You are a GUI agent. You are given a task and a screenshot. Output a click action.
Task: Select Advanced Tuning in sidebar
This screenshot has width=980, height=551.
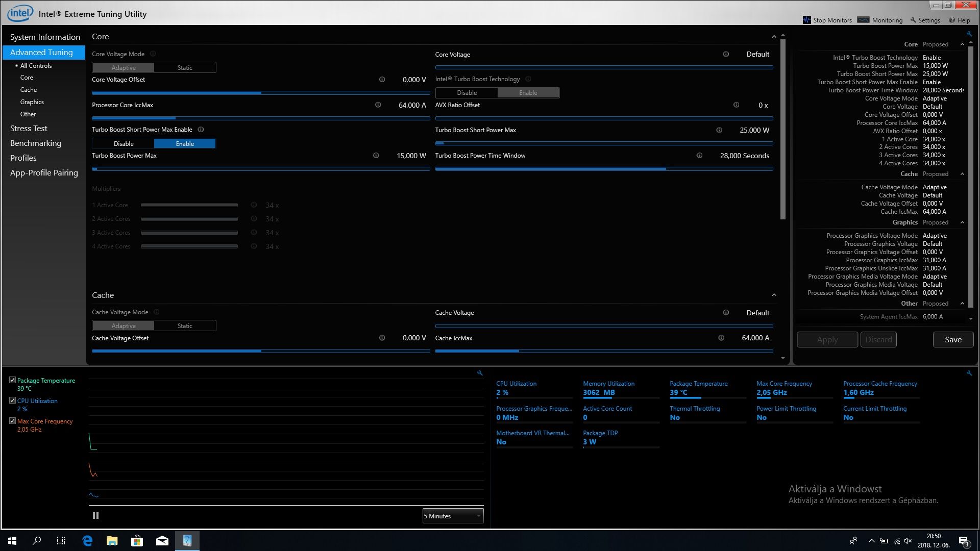[x=44, y=53]
